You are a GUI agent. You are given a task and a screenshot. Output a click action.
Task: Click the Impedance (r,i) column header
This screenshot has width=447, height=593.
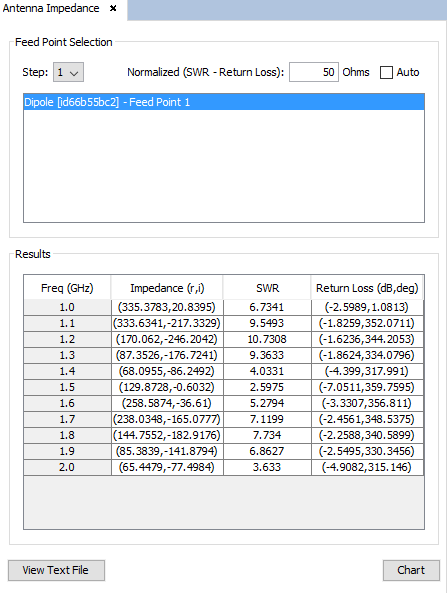click(x=167, y=288)
